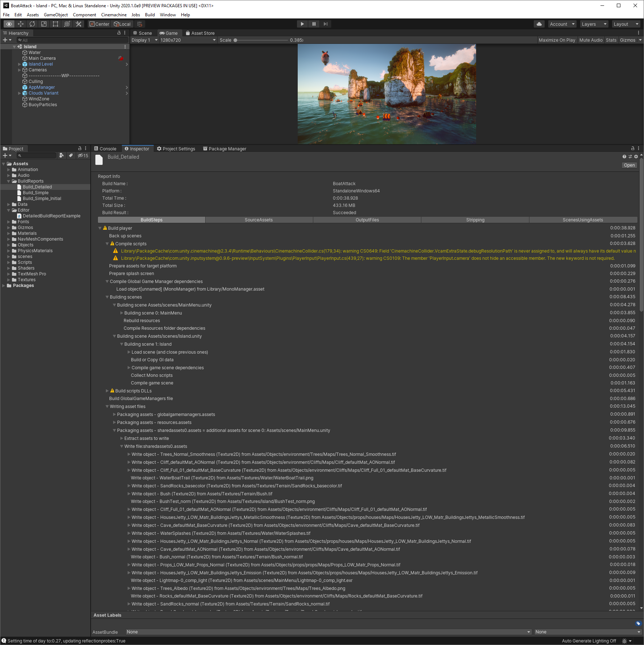Image resolution: width=644 pixels, height=645 pixels.
Task: Toggle Mute Audio in Game view
Action: click(591, 40)
